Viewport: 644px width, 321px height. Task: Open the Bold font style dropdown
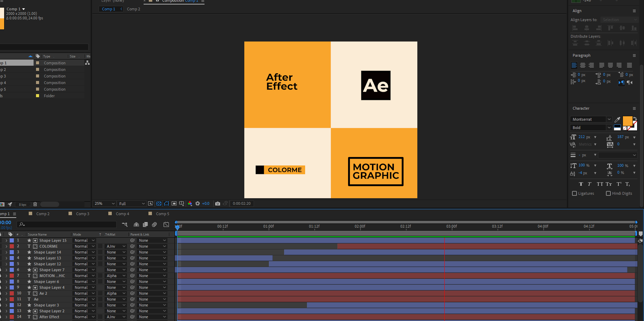tap(591, 128)
